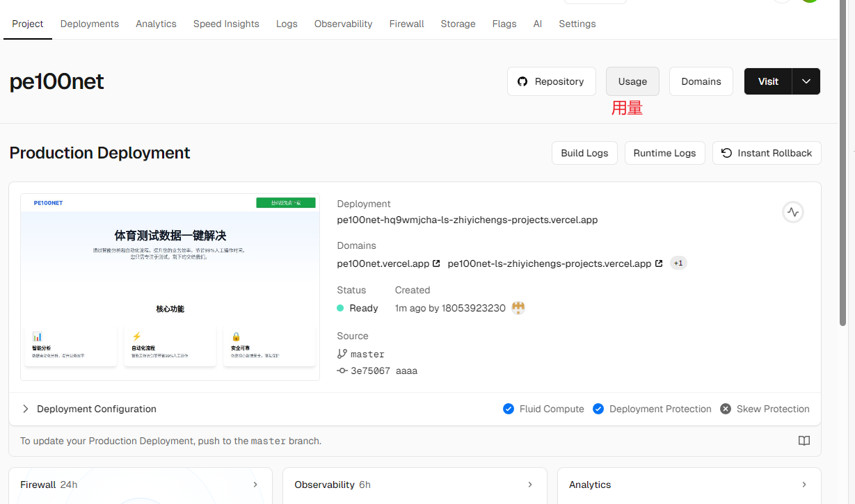This screenshot has height=504, width=855.
Task: Go to Speed Insights tab
Action: click(226, 24)
